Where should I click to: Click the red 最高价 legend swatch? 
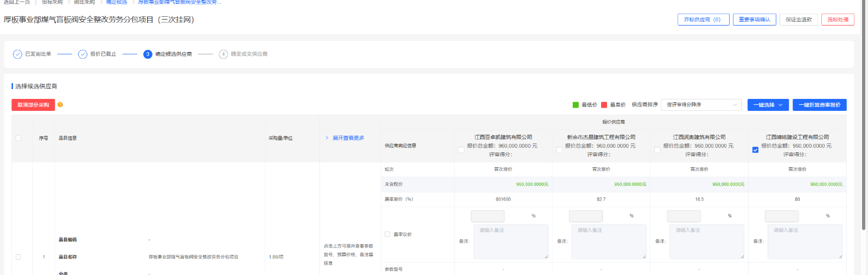point(604,105)
